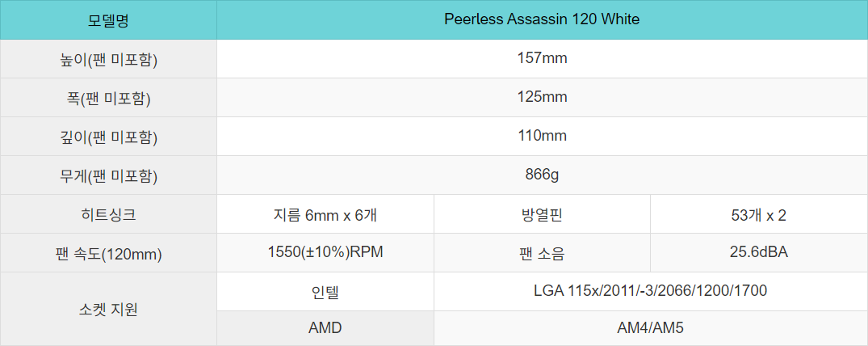Click the 높이(팬 미포함) row label
Image resolution: width=868 pixels, height=346 pixels.
coord(108,59)
